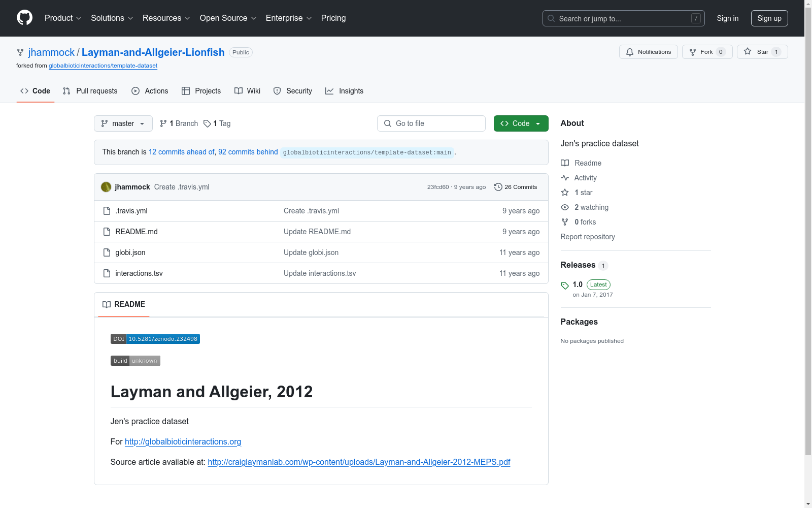Click the star icon in the Star button
812x508 pixels.
[x=748, y=51]
